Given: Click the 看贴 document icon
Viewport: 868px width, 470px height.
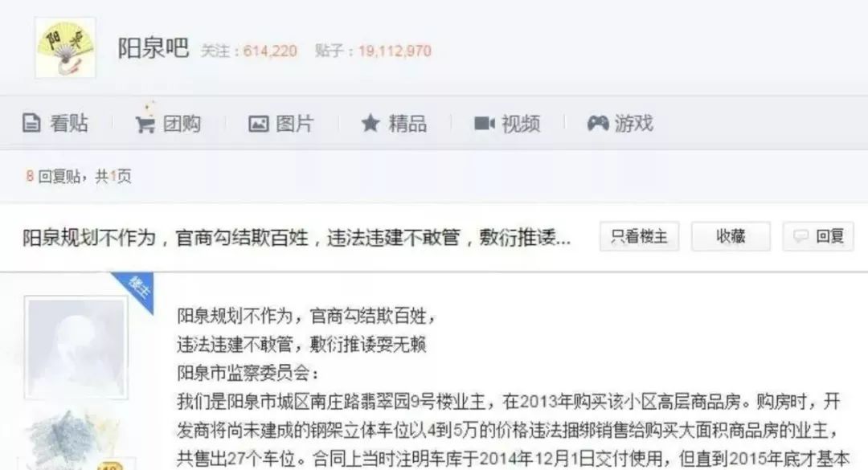Looking at the screenshot, I should click(31, 123).
